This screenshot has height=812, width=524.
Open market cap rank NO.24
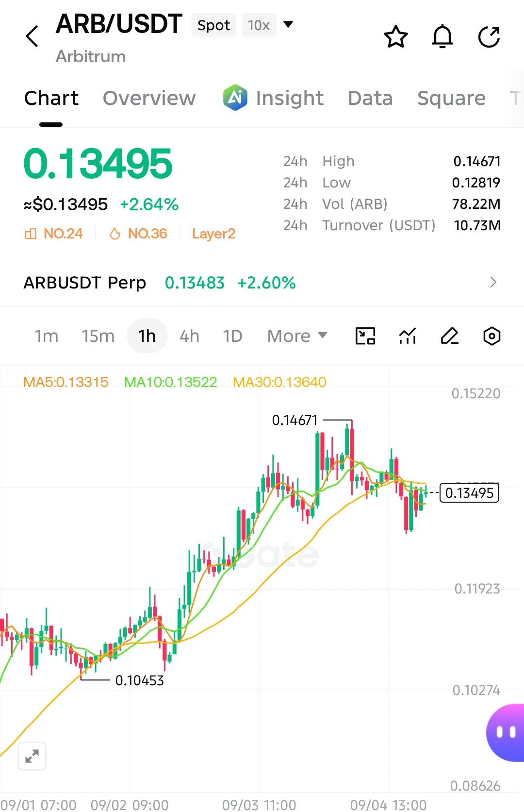[x=54, y=234]
